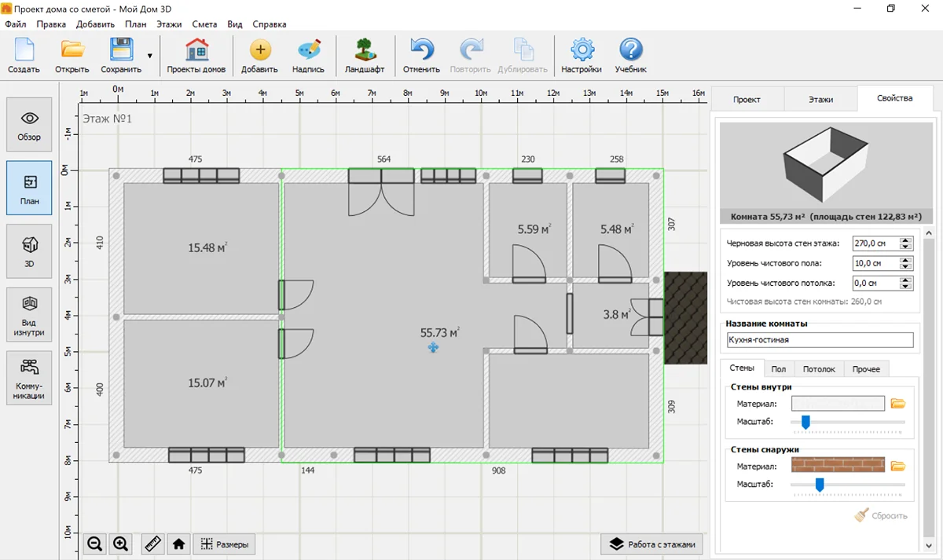Browse inner walls material folder icon

[x=898, y=403]
